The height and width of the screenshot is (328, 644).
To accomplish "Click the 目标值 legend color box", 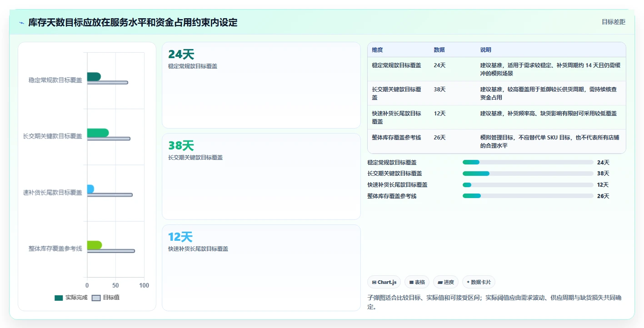I will pos(96,298).
